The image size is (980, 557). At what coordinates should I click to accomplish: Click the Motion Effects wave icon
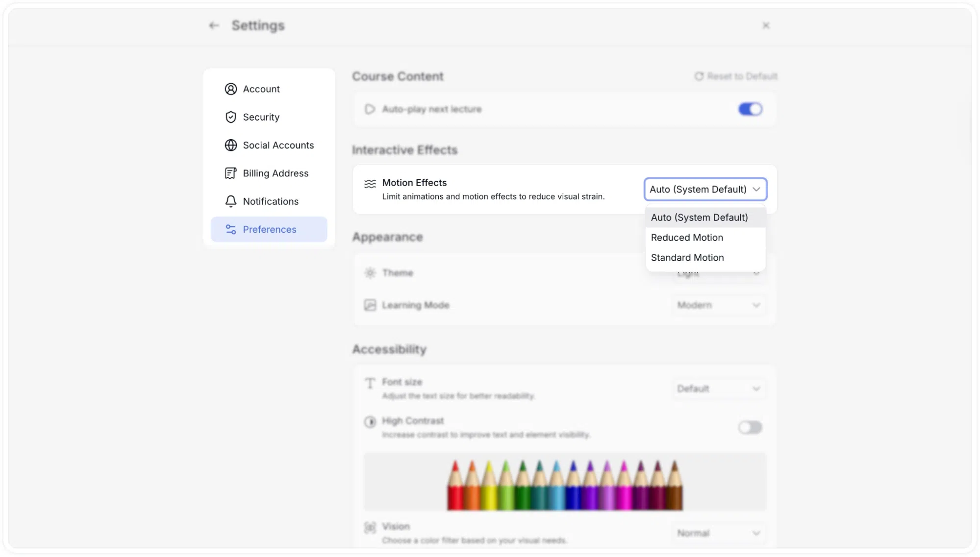[370, 184]
